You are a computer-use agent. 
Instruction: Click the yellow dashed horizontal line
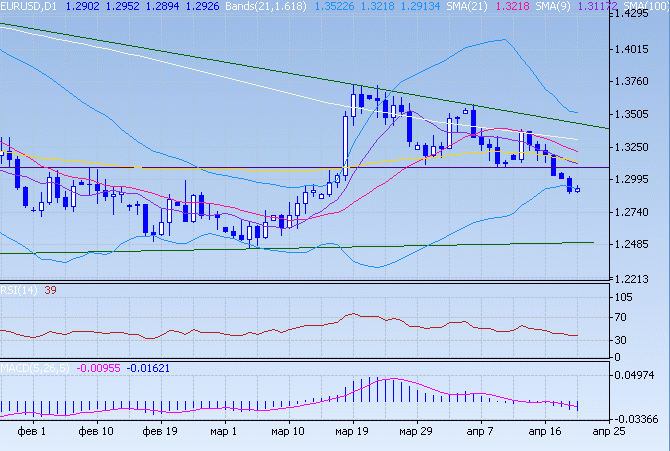click(270, 170)
